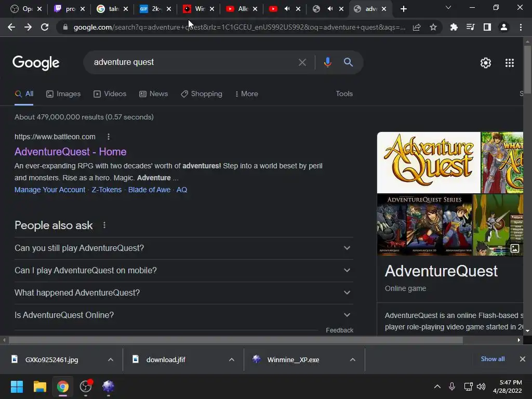Open the More search filters menu
The image size is (532, 399).
(x=247, y=94)
